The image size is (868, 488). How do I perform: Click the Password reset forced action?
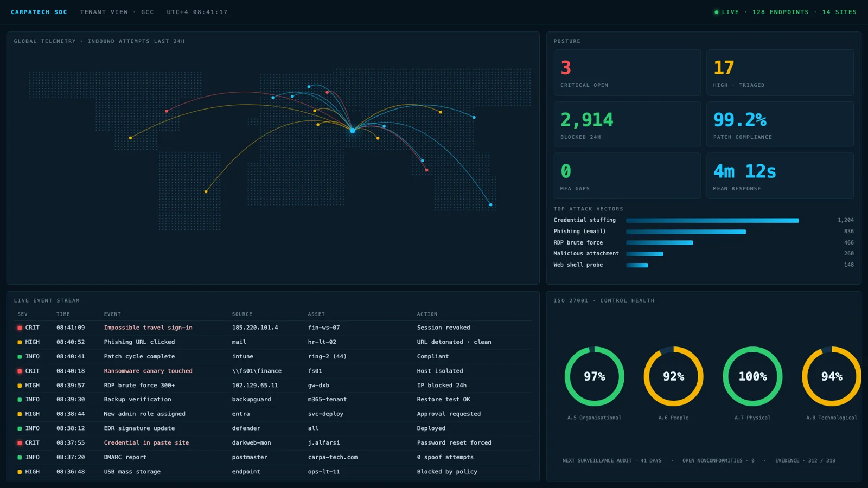point(454,443)
